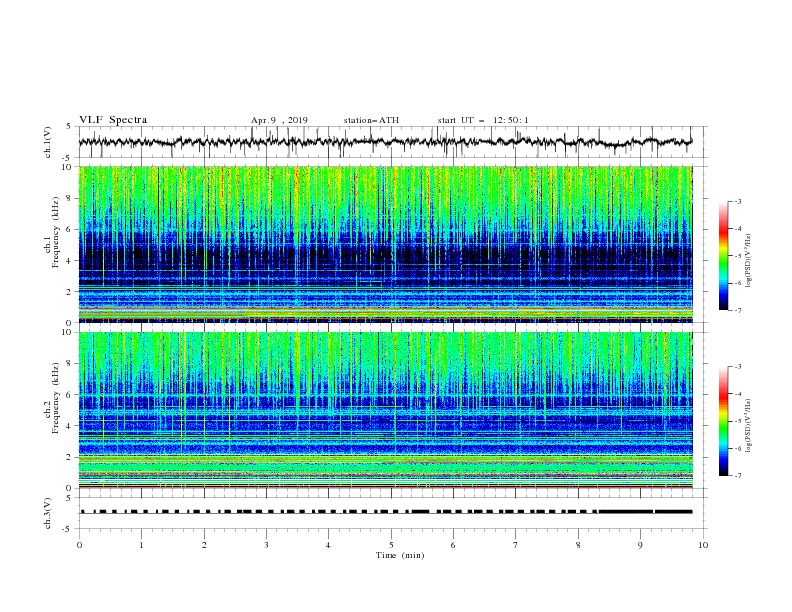Click the ch.1 voltage waveform trace panel
792x612 pixels.
(x=393, y=142)
